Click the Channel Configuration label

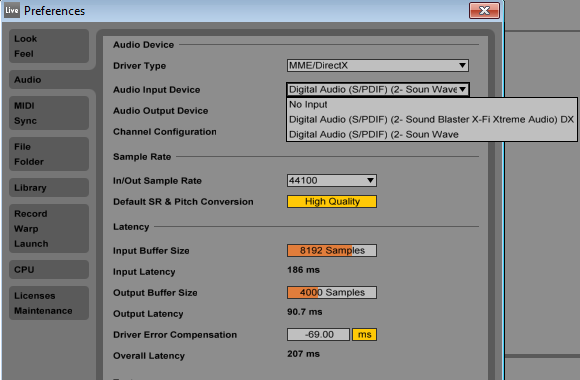click(x=165, y=132)
